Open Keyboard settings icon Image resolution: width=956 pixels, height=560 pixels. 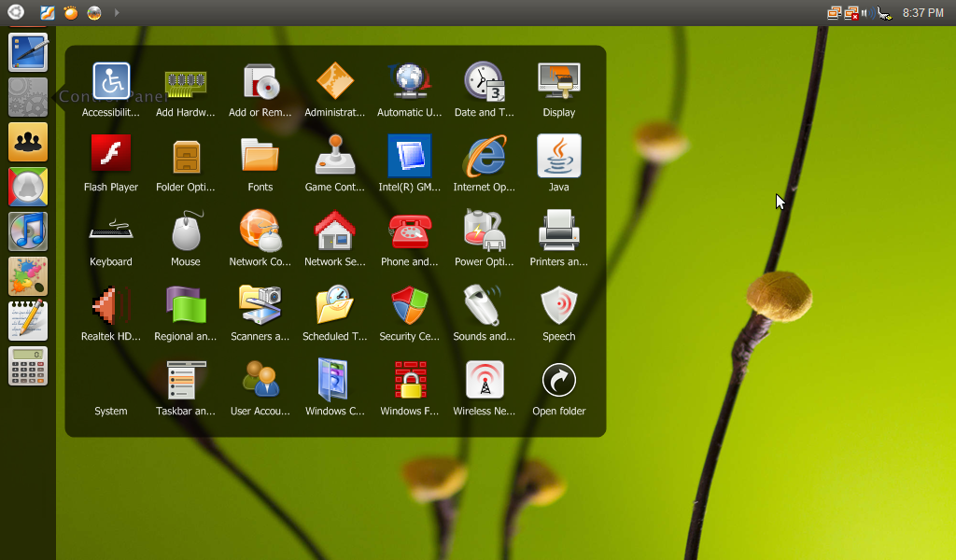(111, 229)
